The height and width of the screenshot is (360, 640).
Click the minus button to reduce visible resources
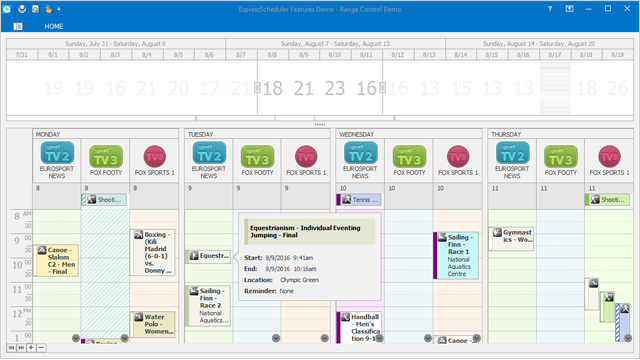[x=41, y=348]
